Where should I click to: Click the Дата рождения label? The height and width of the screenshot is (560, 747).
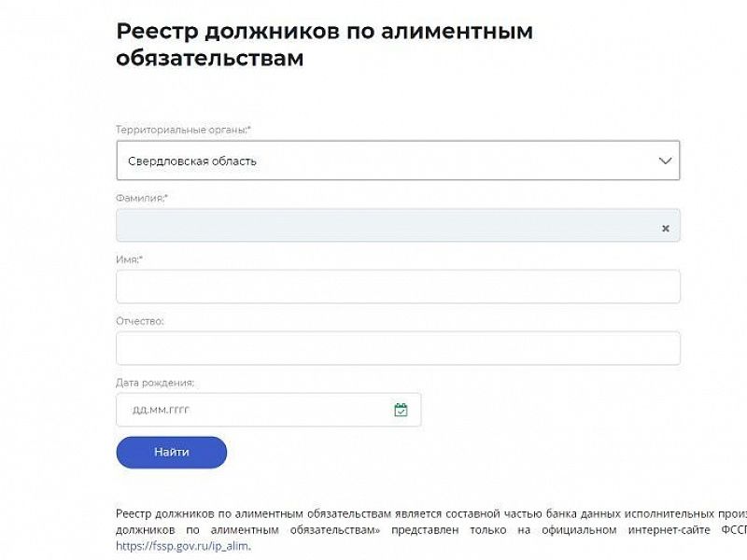[155, 383]
